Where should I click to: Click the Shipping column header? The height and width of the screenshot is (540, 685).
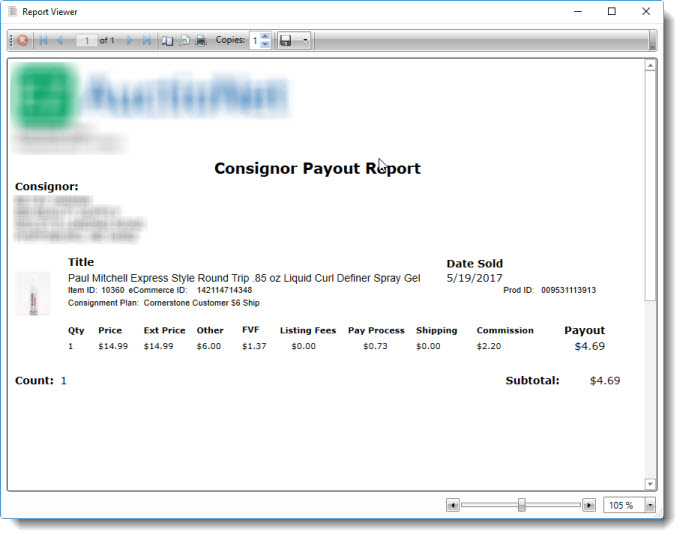[x=436, y=330]
